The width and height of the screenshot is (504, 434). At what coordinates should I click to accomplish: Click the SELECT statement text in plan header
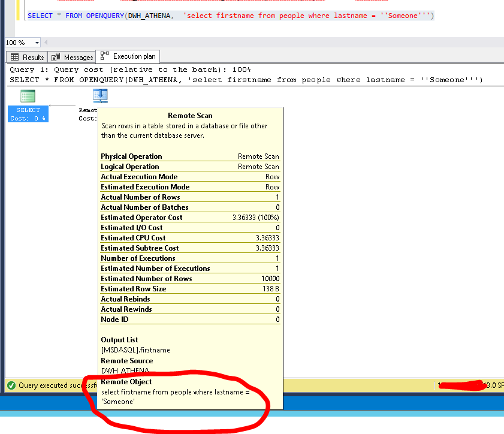246,80
